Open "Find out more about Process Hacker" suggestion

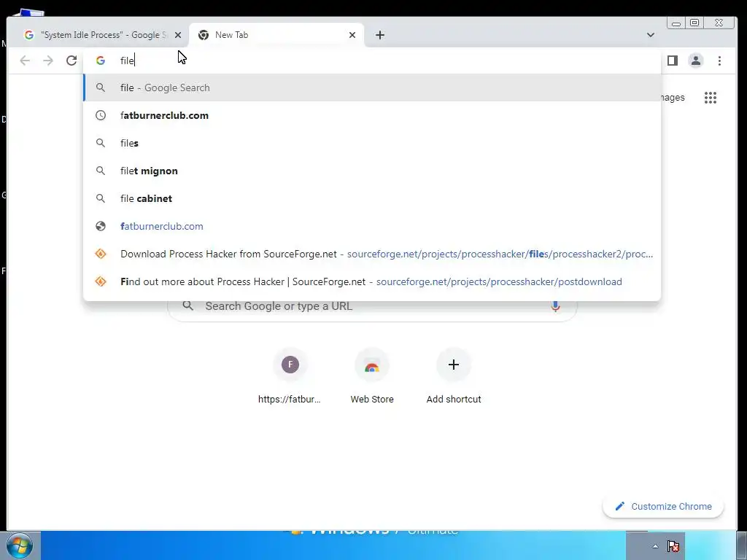pyautogui.click(x=372, y=281)
